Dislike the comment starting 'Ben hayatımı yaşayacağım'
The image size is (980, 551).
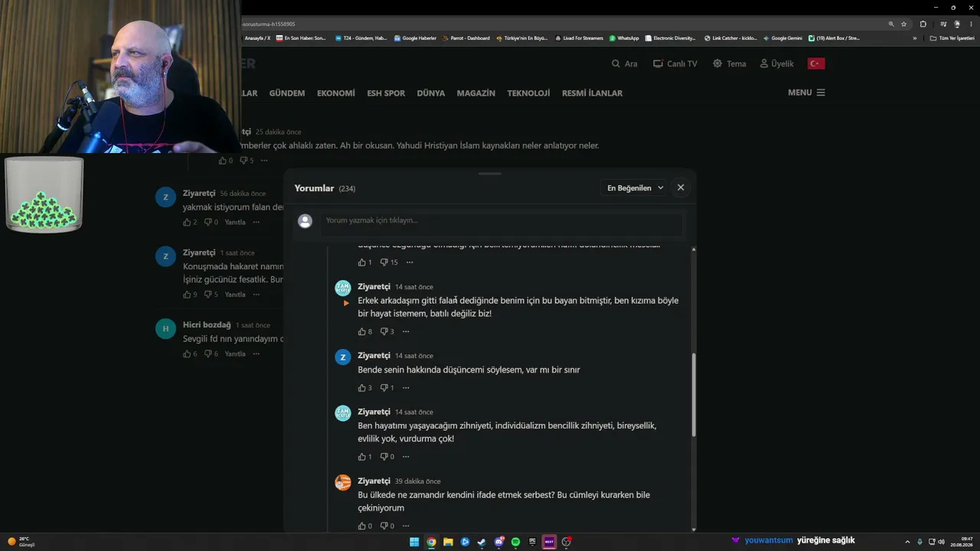(384, 457)
